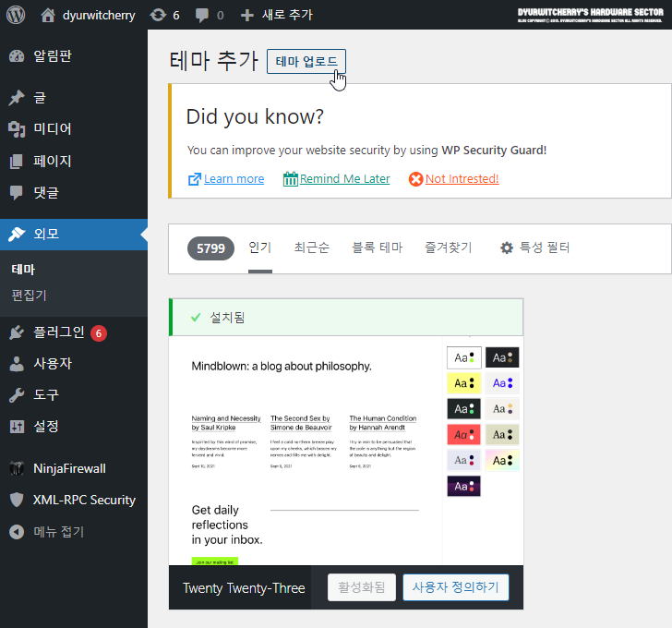
Task: Click the NinjaFirewall ninja icon
Action: (x=17, y=468)
